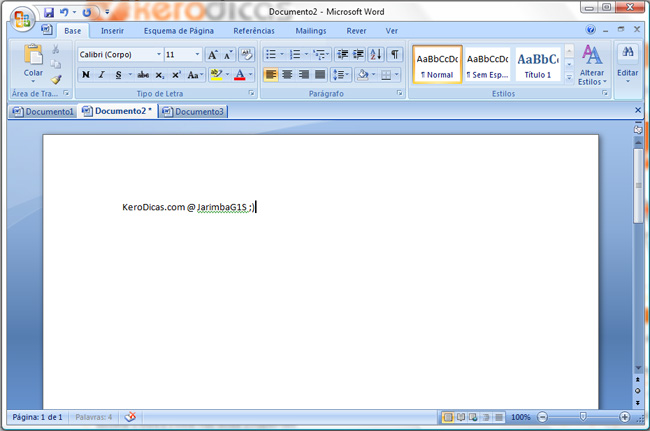Toggle italic formatting
650x431 pixels.
coord(102,75)
